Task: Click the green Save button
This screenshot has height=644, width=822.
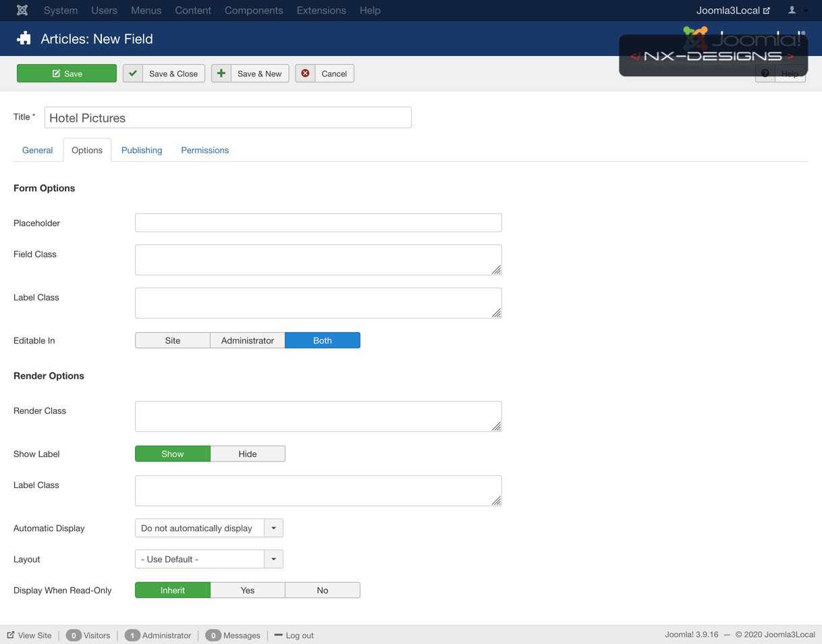Action: pos(67,74)
